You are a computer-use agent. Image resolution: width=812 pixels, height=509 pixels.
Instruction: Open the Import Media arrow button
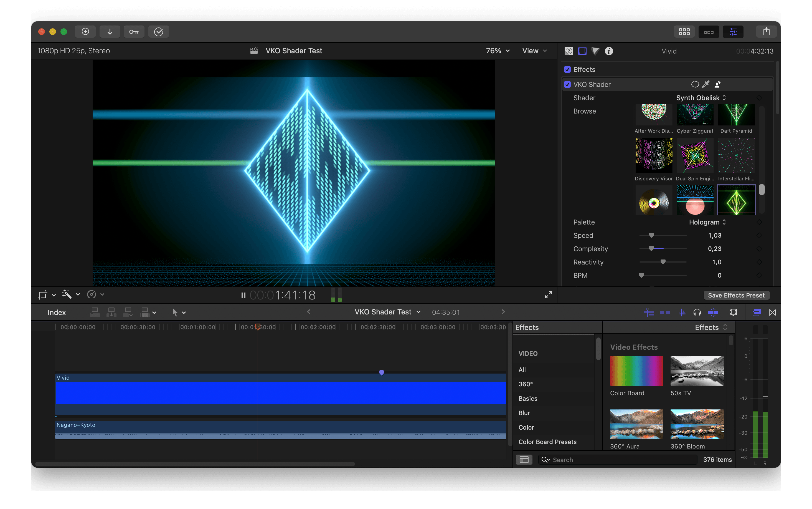tap(110, 32)
